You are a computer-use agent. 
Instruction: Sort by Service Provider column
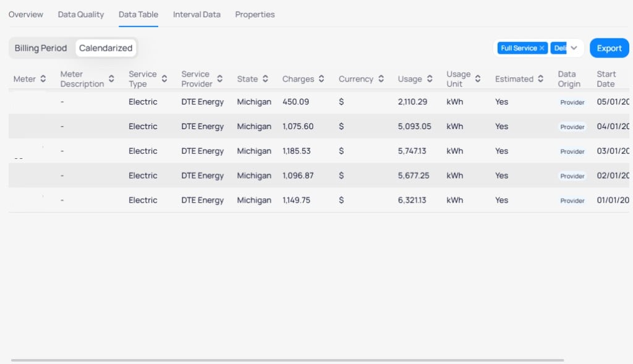coord(219,78)
